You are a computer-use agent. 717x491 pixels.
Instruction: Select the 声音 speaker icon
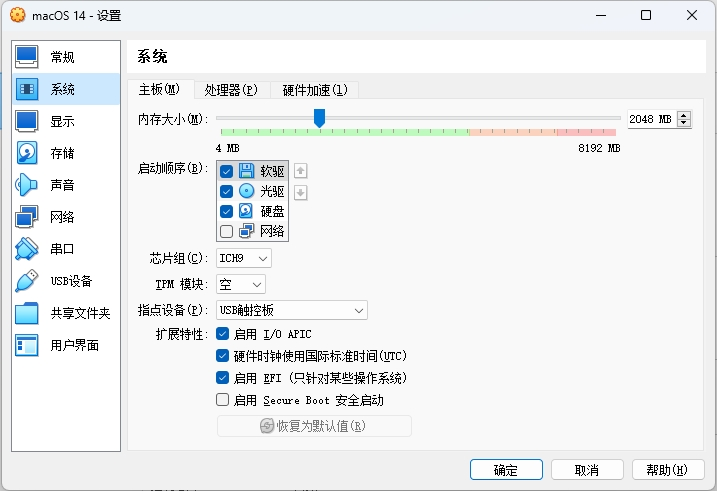click(27, 185)
